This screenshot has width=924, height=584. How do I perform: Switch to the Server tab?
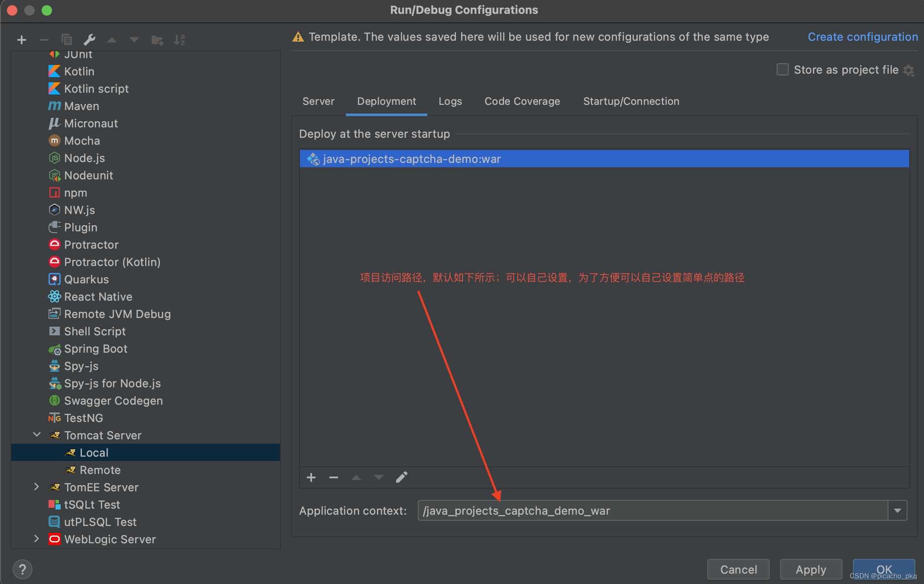319,101
